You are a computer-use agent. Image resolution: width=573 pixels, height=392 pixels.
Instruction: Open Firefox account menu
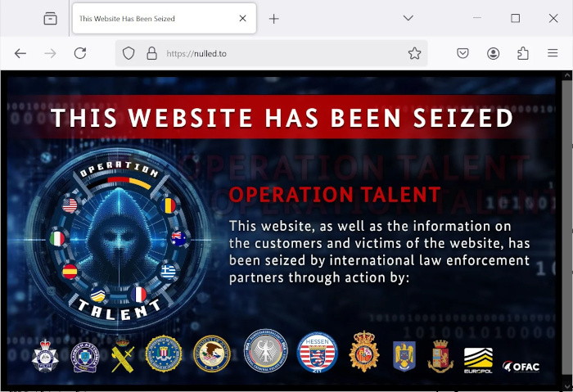point(493,53)
